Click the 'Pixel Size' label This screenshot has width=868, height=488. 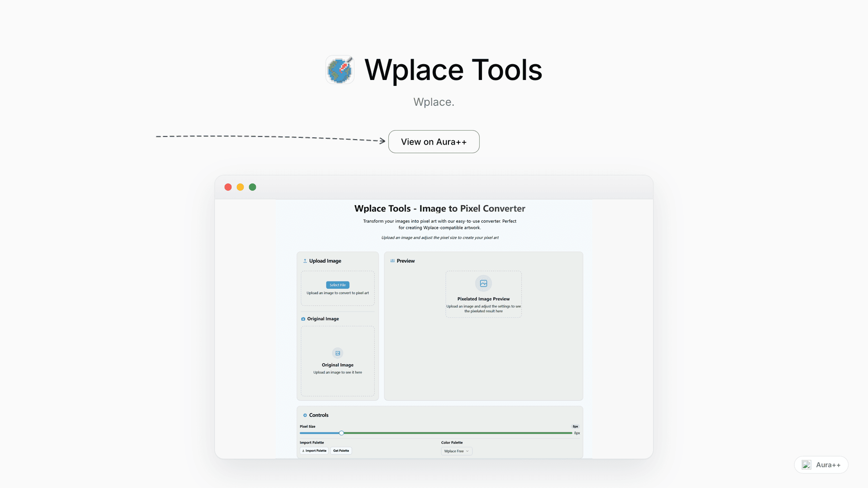point(307,427)
